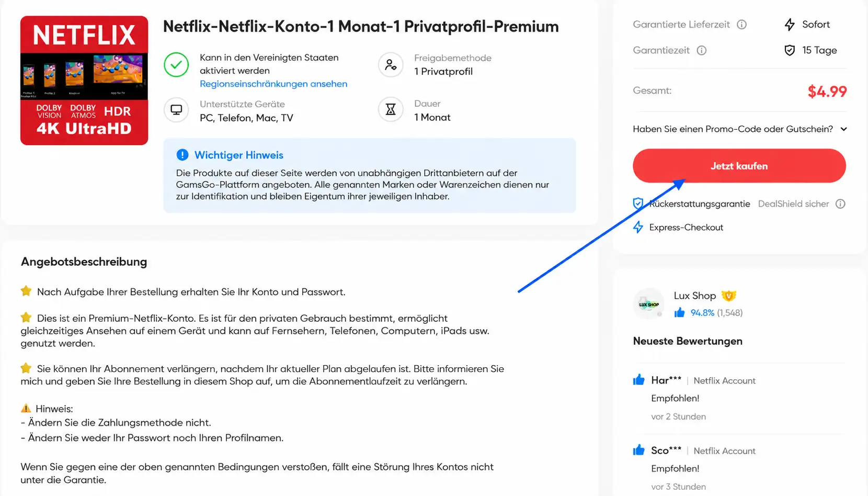Click the thumbs-up icon on Sco*** review
The height and width of the screenshot is (496, 868).
click(638, 450)
